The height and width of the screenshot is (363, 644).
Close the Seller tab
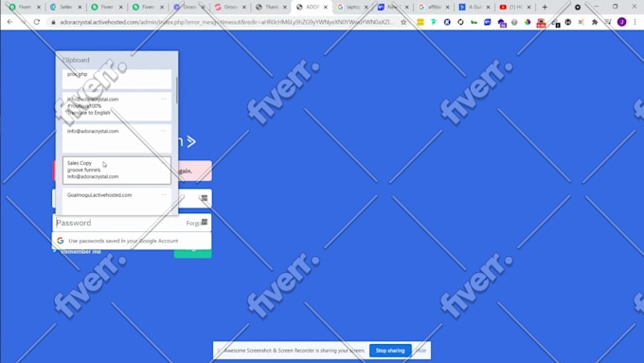pos(80,8)
